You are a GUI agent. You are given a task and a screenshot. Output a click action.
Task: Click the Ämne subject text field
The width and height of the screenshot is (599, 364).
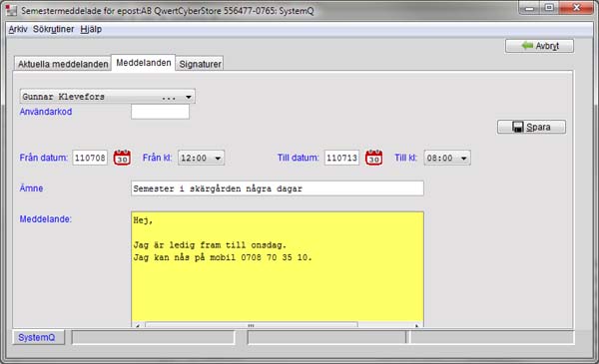278,188
